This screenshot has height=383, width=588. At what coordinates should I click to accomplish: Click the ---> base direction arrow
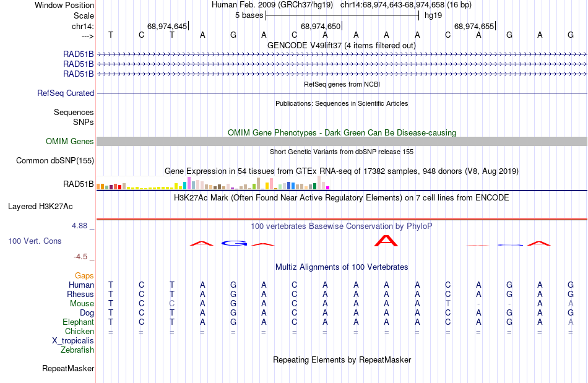[x=87, y=37]
